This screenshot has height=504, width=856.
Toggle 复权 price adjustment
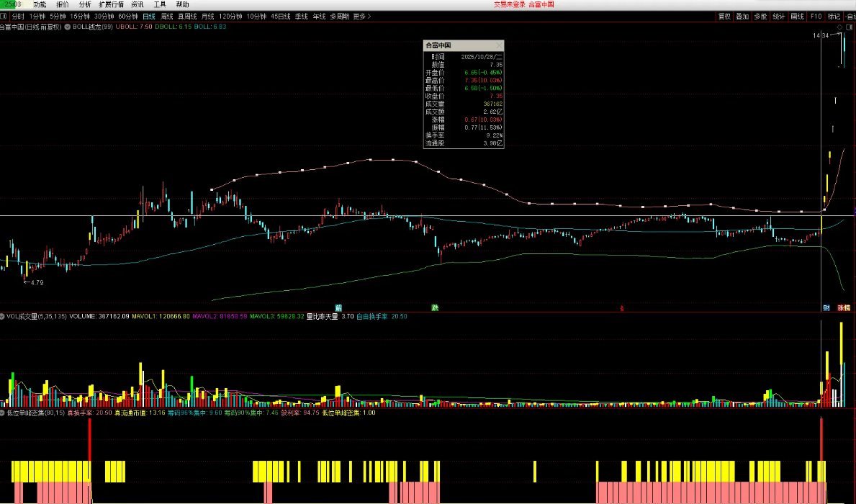724,16
